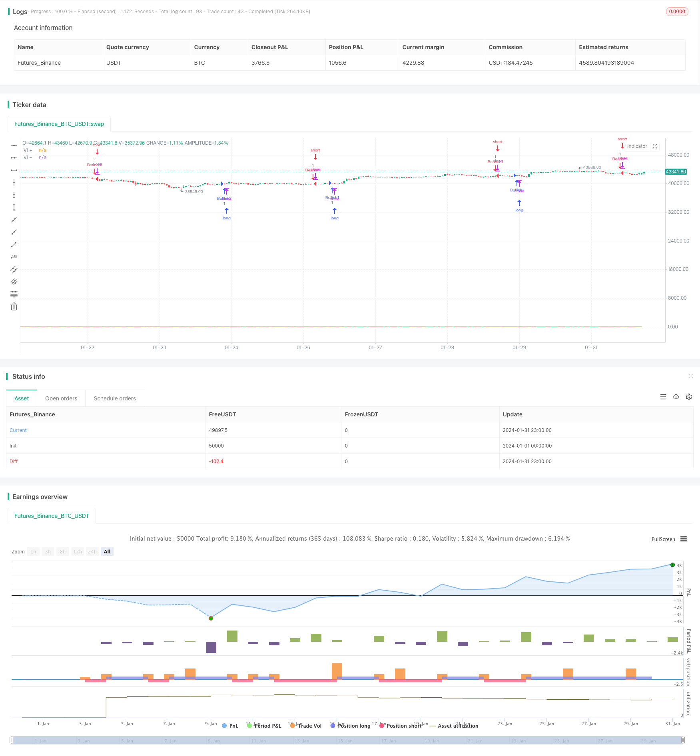Click the left handle of range navigator
The image size is (700, 756).
point(12,740)
